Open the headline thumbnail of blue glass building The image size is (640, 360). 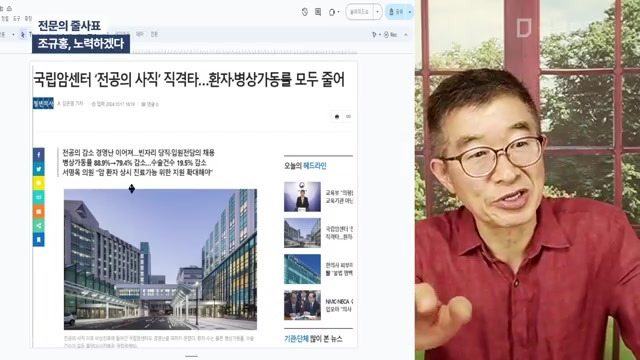click(302, 269)
